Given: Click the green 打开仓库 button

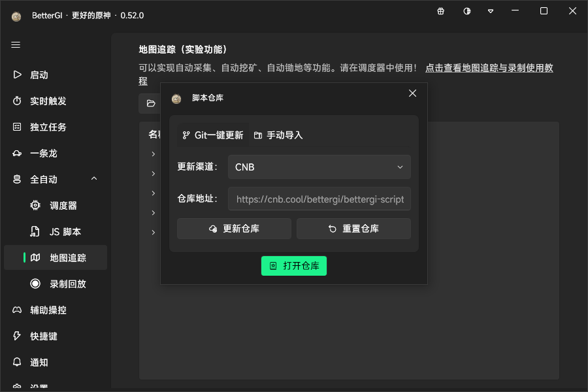Looking at the screenshot, I should point(294,266).
